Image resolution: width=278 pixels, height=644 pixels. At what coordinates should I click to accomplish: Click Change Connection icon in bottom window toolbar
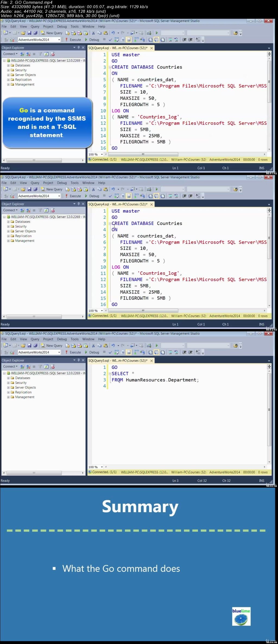click(x=12, y=352)
